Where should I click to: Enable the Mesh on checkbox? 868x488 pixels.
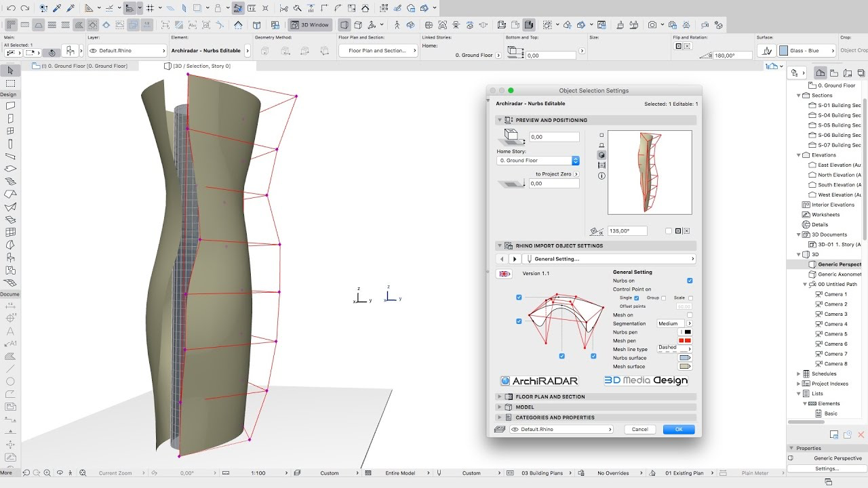click(x=690, y=315)
